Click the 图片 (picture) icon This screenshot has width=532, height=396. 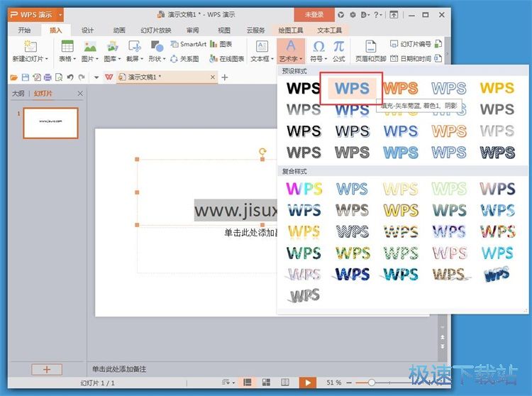point(90,47)
